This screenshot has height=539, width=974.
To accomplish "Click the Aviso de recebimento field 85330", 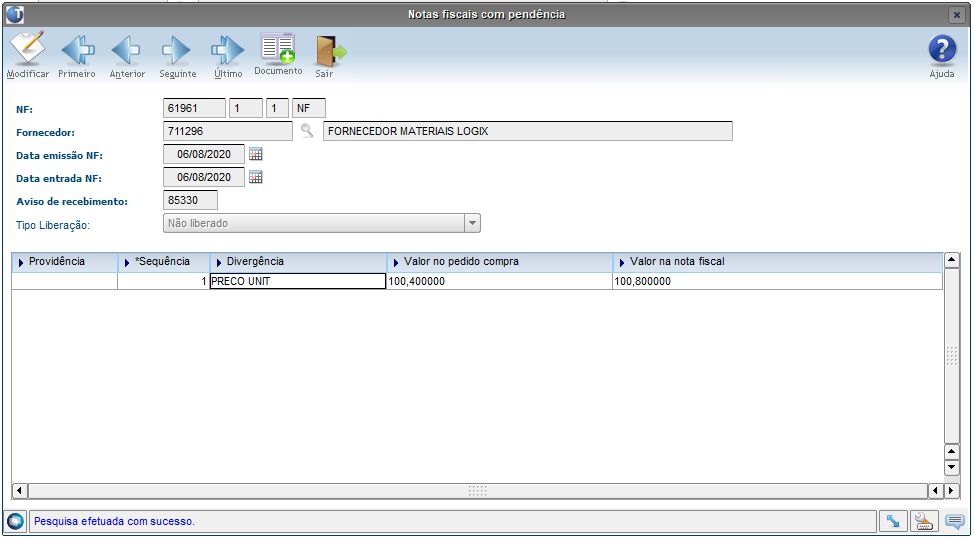I will click(191, 200).
